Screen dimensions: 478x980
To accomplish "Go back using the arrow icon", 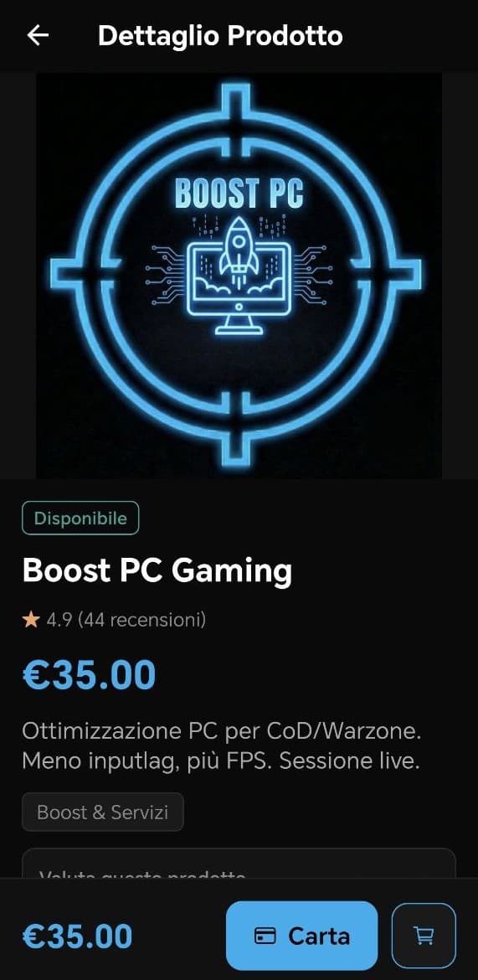I will pyautogui.click(x=38, y=36).
